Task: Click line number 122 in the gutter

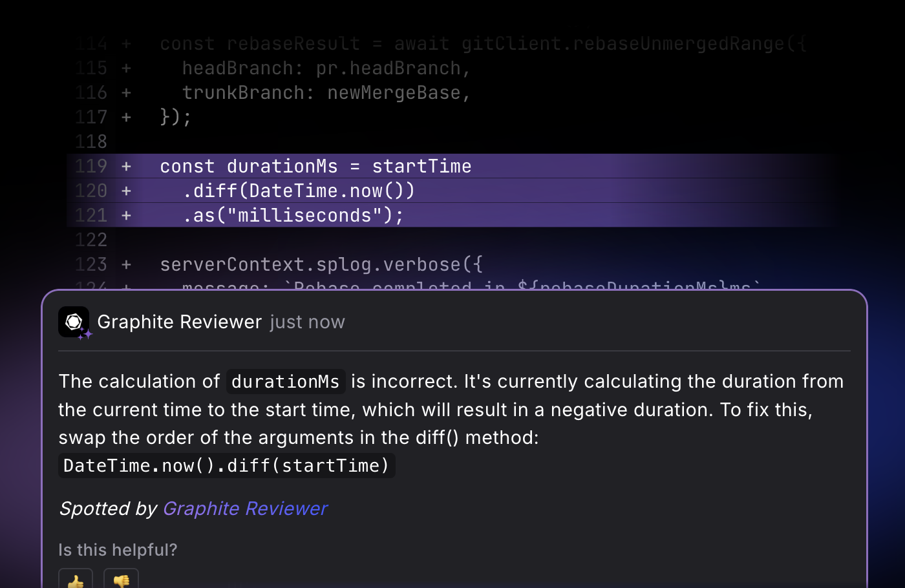Action: 91,240
